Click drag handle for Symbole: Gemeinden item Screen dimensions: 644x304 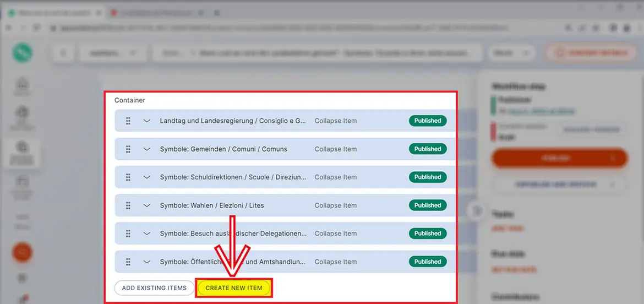[128, 149]
